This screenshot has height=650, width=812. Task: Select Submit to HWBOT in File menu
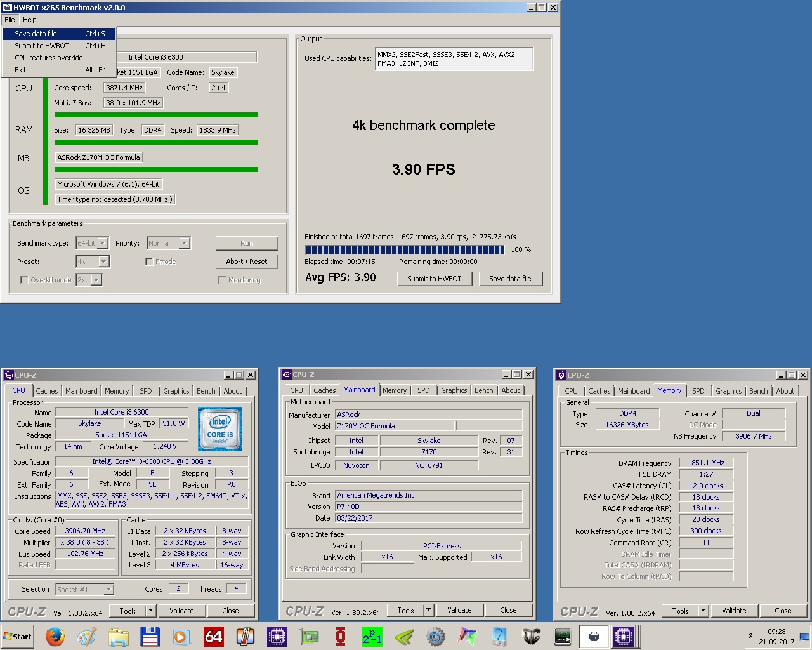coord(59,46)
